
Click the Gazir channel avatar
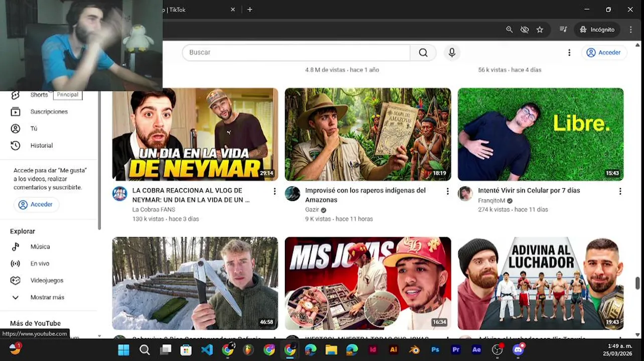[x=292, y=194]
